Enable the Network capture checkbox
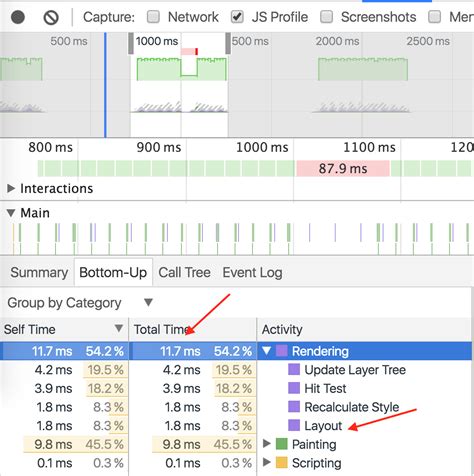 click(x=153, y=17)
